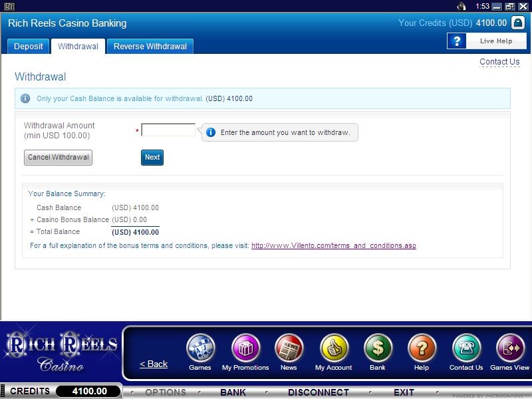Screen dimensions: 532x399
Task: Switch to the Deposit tab
Action: coord(29,46)
